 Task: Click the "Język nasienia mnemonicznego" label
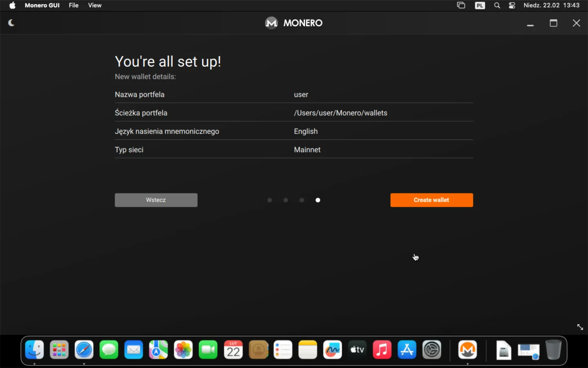[x=167, y=131]
